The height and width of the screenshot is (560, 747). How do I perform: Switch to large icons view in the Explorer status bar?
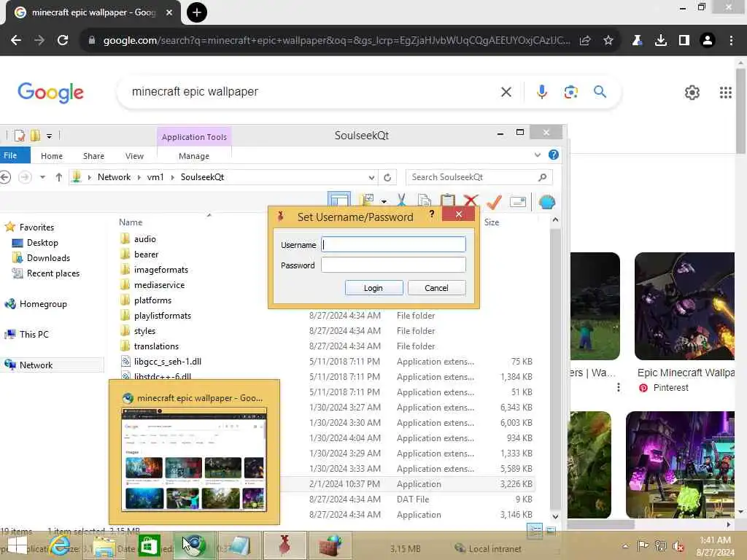pyautogui.click(x=550, y=531)
